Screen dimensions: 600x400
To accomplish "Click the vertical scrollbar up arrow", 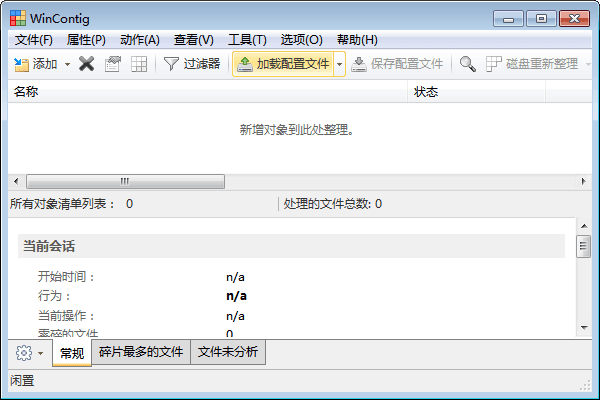I will pos(584,226).
